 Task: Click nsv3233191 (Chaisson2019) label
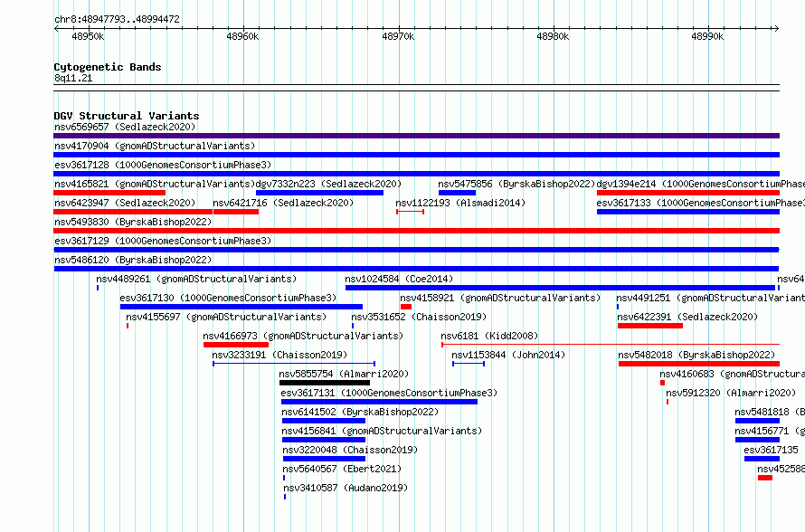(279, 355)
